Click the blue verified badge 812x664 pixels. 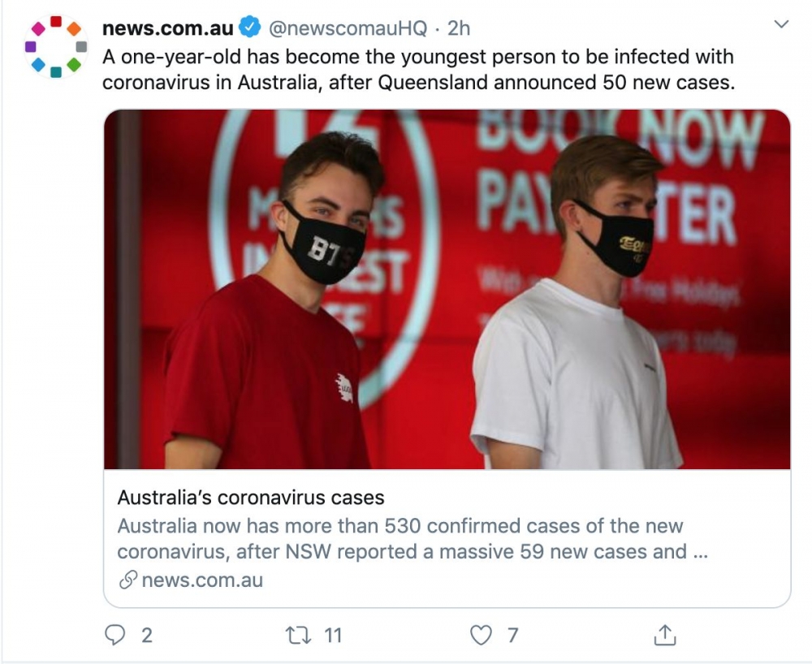[249, 28]
